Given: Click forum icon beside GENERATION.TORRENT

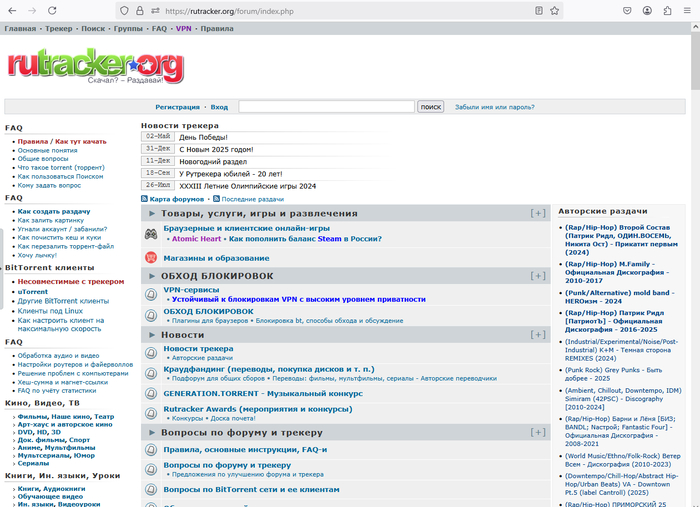Looking at the screenshot, I should (151, 393).
